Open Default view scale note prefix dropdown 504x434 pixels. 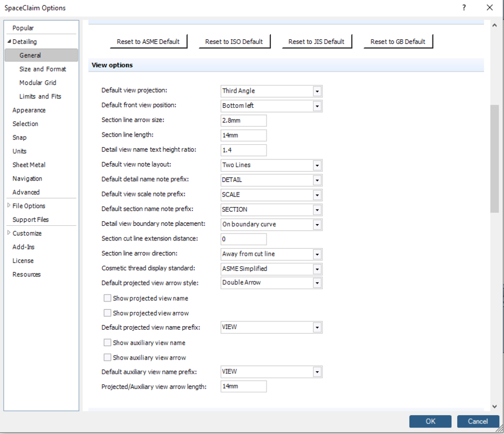coord(317,195)
